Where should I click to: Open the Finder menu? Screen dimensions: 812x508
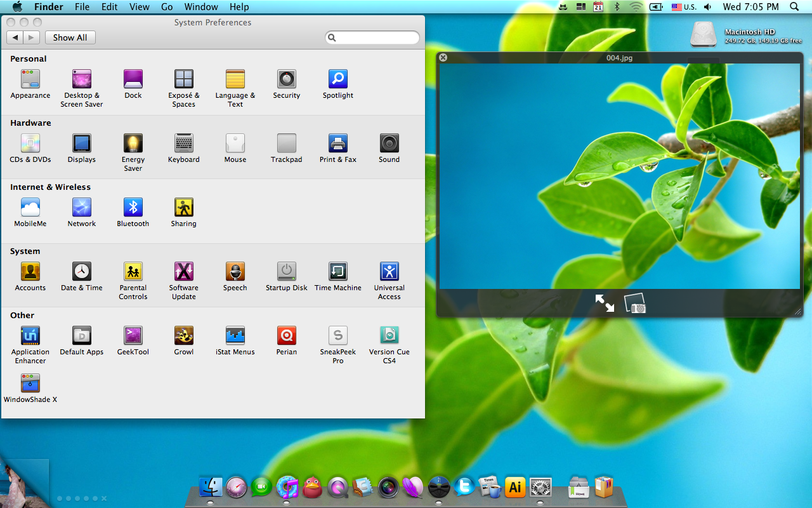[49, 7]
